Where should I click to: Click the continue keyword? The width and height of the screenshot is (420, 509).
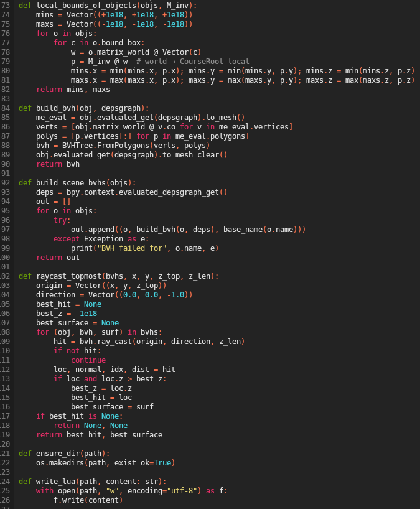click(x=88, y=360)
